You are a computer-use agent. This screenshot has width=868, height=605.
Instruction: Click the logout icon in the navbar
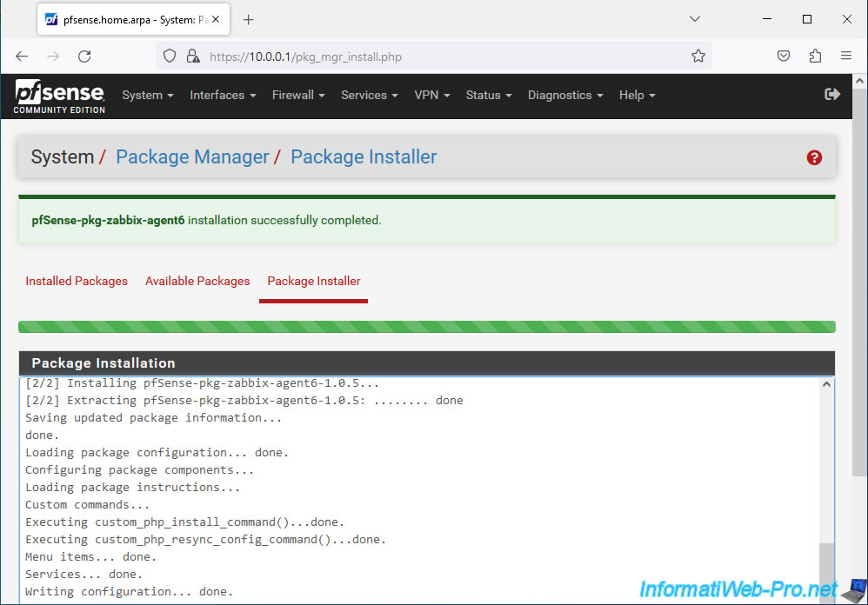[x=832, y=95]
